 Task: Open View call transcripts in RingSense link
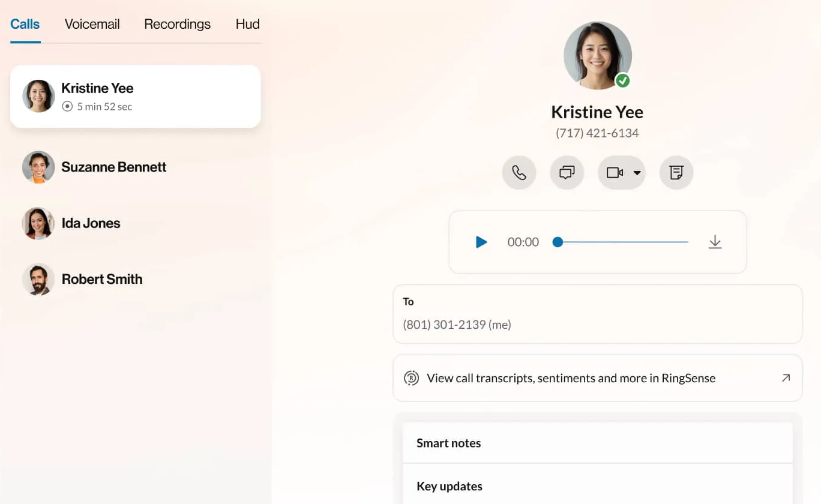pyautogui.click(x=598, y=378)
